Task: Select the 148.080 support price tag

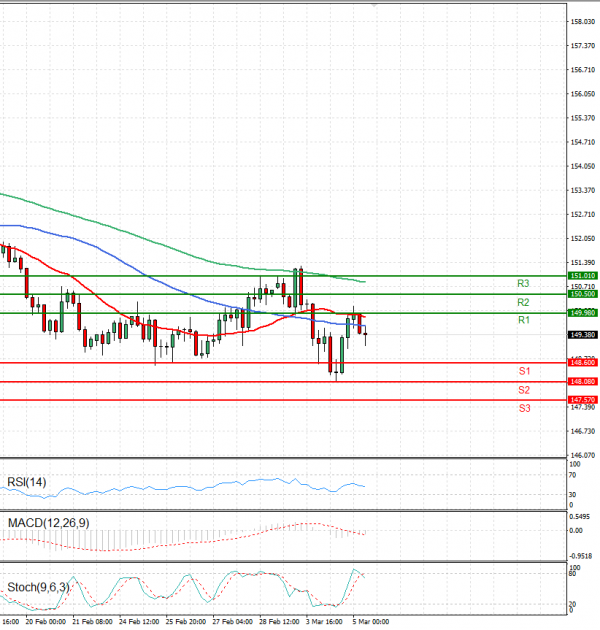Action: pyautogui.click(x=582, y=382)
